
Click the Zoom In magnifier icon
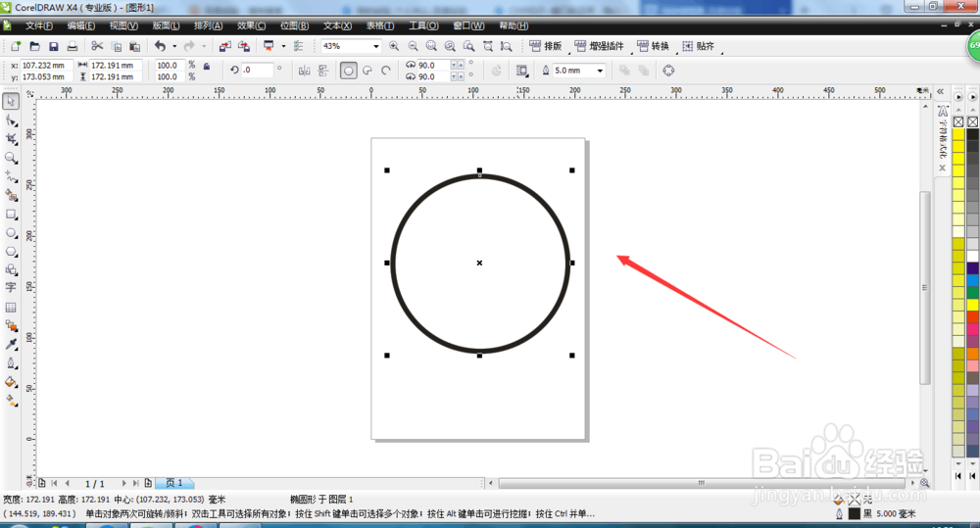394,46
